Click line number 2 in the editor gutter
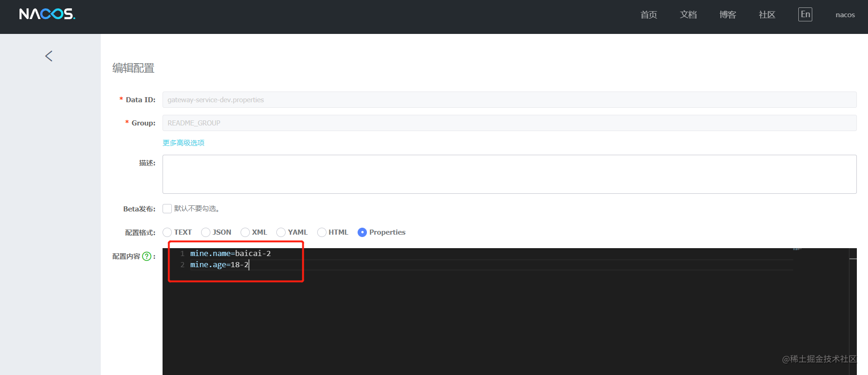 (183, 265)
